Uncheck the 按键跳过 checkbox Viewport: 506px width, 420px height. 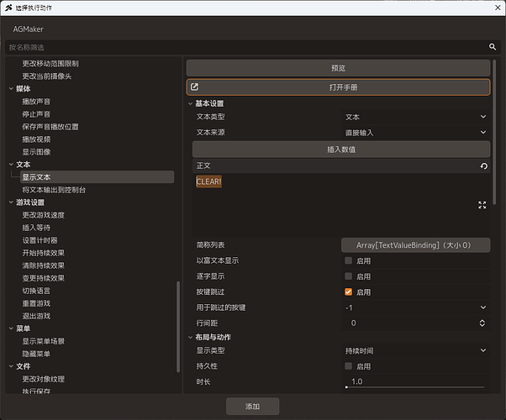point(348,292)
